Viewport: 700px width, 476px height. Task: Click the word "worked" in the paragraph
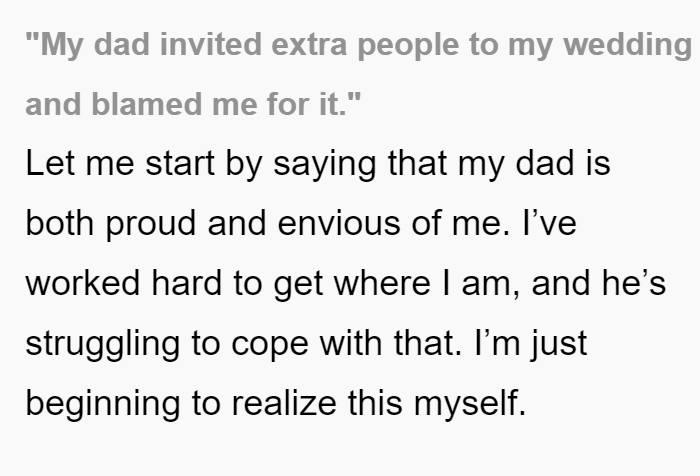83,283
